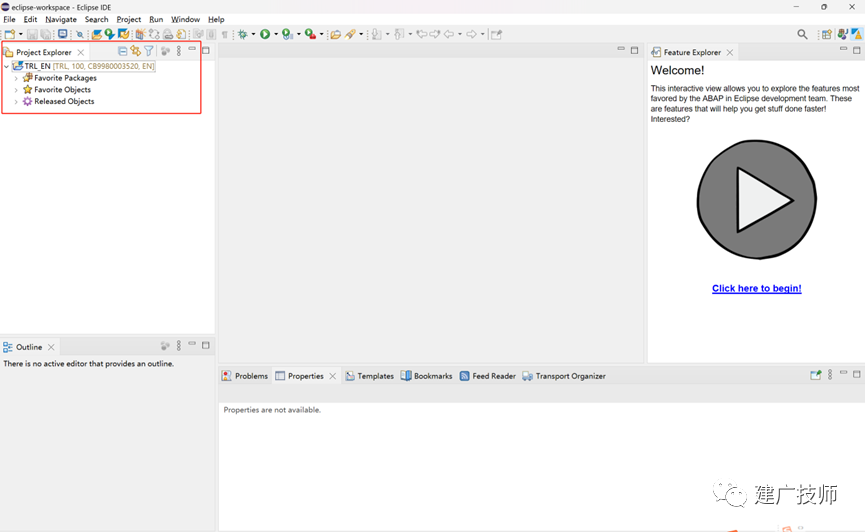Image resolution: width=865 pixels, height=532 pixels.
Task: Switch to the Feed Reader tab
Action: [x=488, y=376]
